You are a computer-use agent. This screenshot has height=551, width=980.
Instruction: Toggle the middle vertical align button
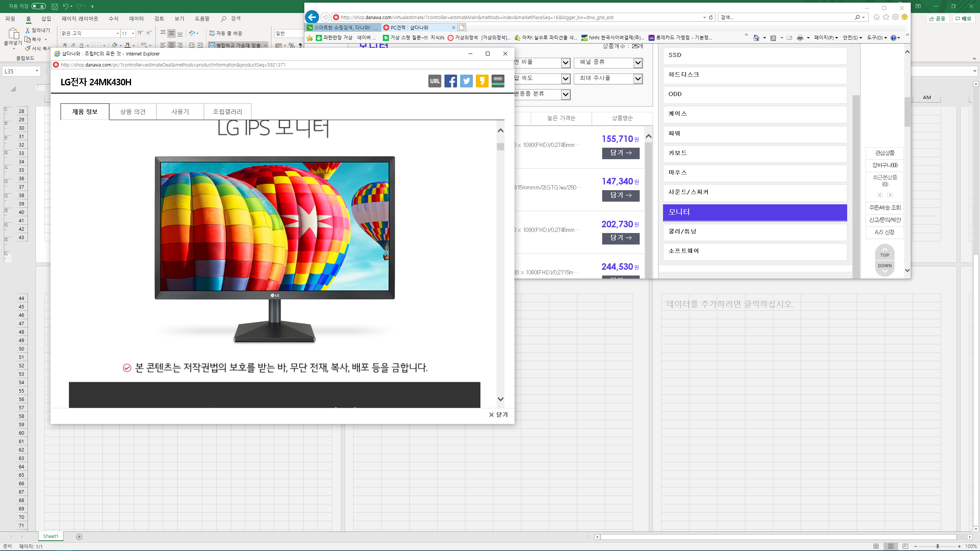(171, 33)
